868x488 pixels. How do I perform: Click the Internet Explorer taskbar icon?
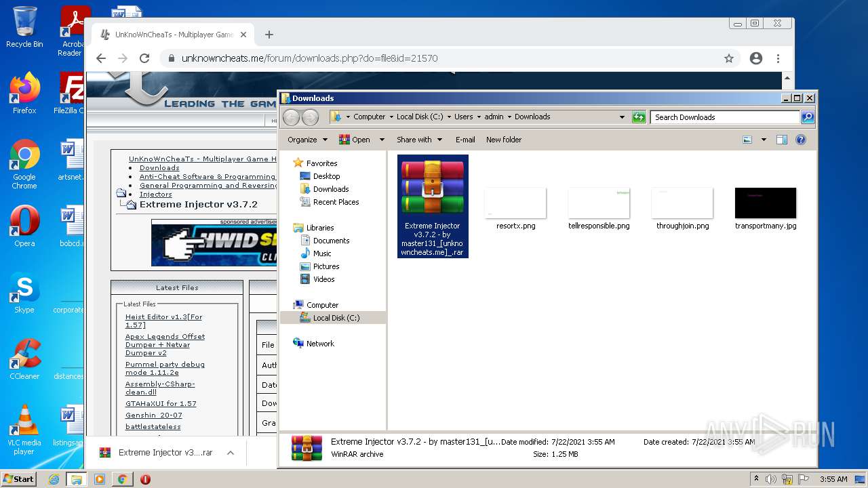[54, 479]
